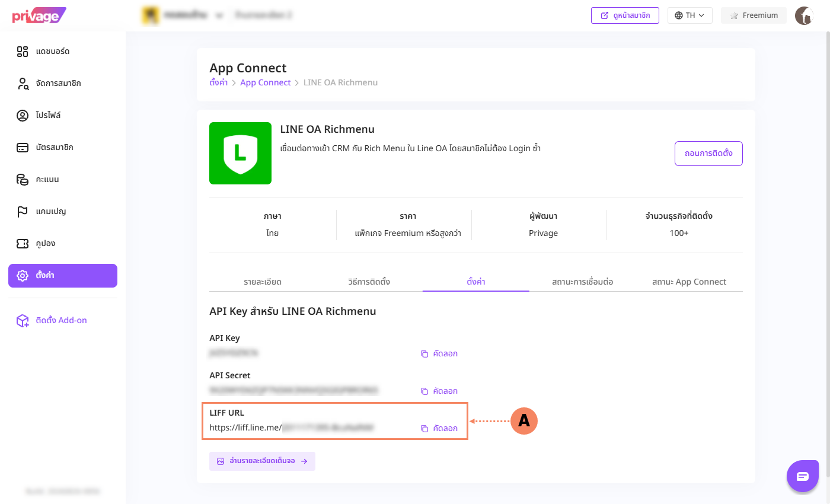This screenshot has width=830, height=504.
Task: Open the points (คะแนน) coins icon
Action: pyautogui.click(x=23, y=180)
